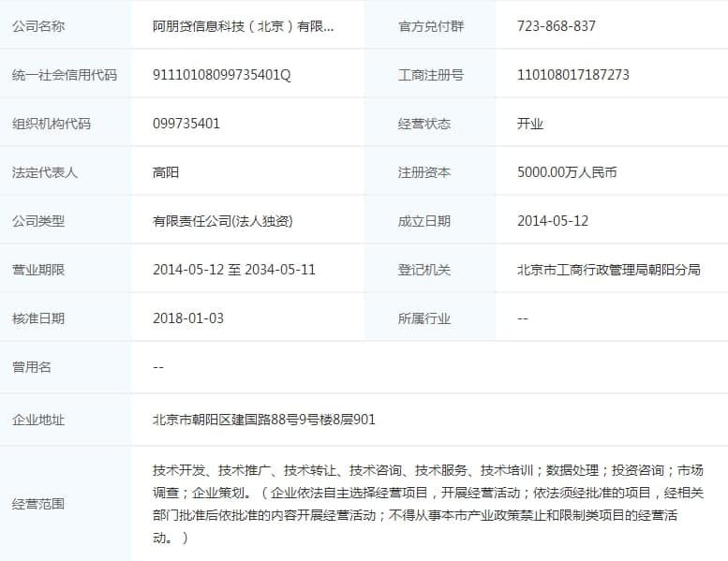The image size is (728, 561).
Task: Click the 成立日期 label
Action: pyautogui.click(x=424, y=221)
